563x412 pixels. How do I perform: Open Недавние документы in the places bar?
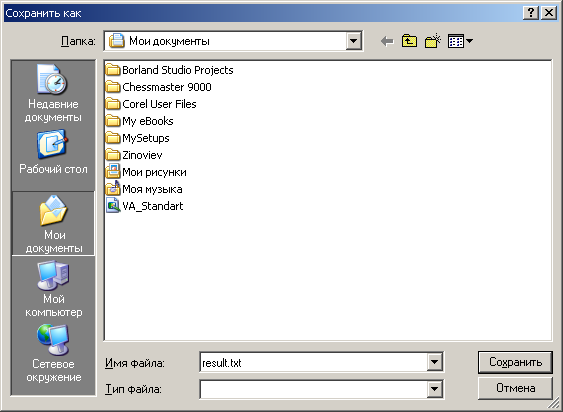53,94
